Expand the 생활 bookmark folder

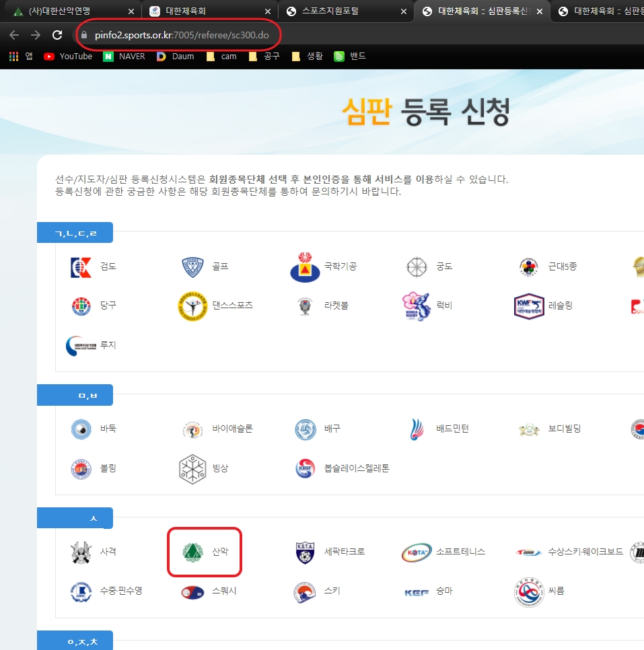pyautogui.click(x=308, y=57)
